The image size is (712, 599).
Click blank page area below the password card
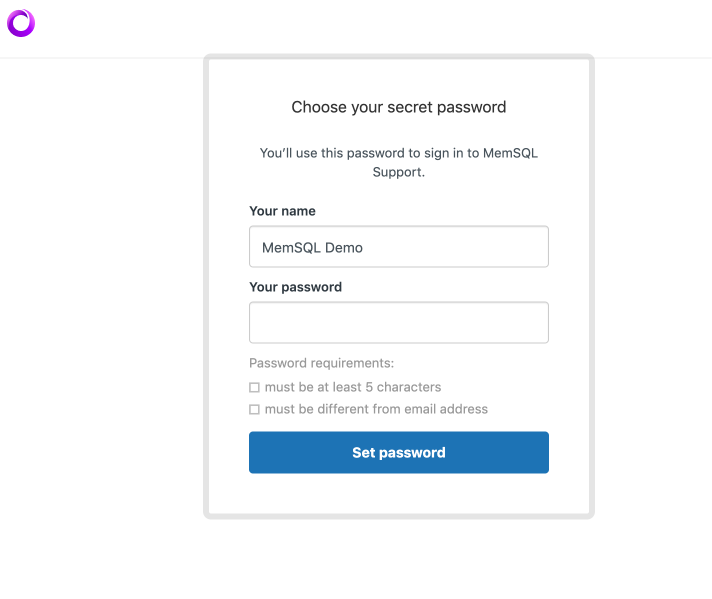click(398, 560)
